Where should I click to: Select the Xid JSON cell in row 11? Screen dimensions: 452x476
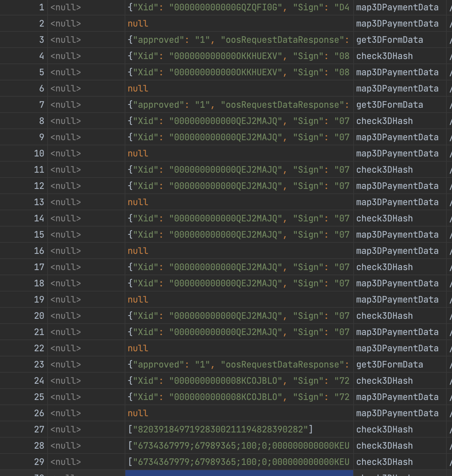point(239,170)
